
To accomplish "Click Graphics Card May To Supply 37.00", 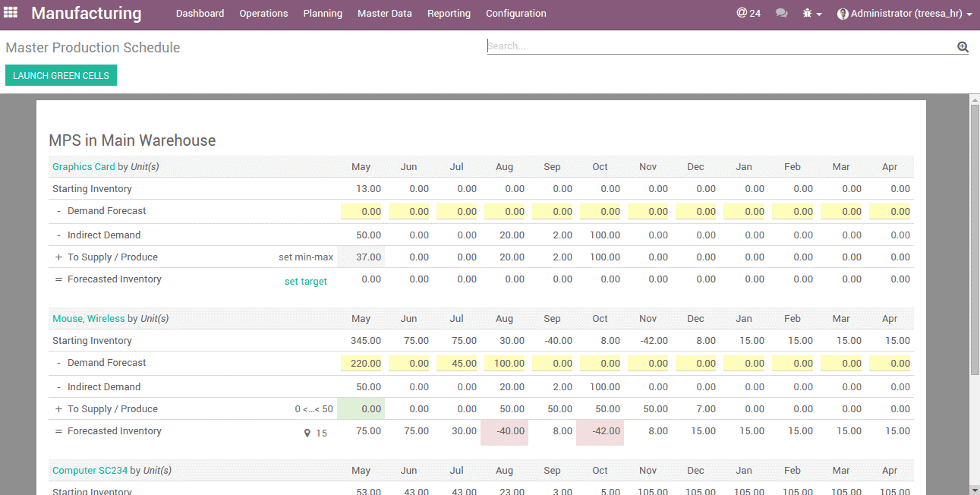I will 361,257.
